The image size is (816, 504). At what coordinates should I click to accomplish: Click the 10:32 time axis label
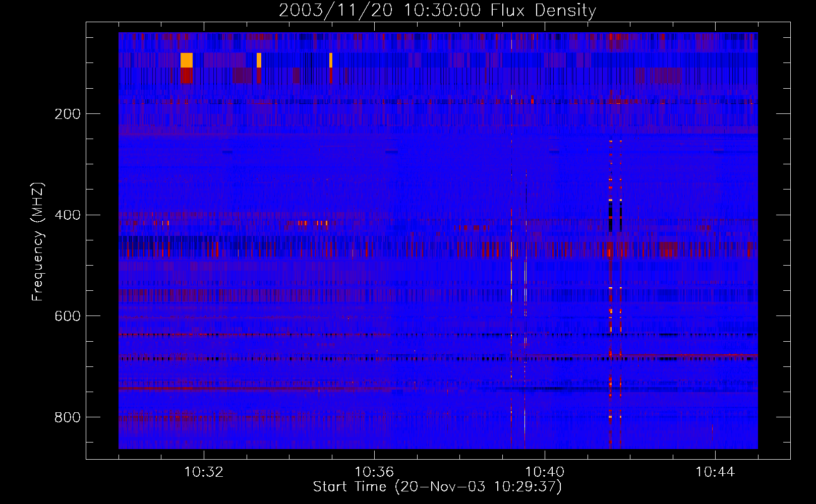pos(204,472)
